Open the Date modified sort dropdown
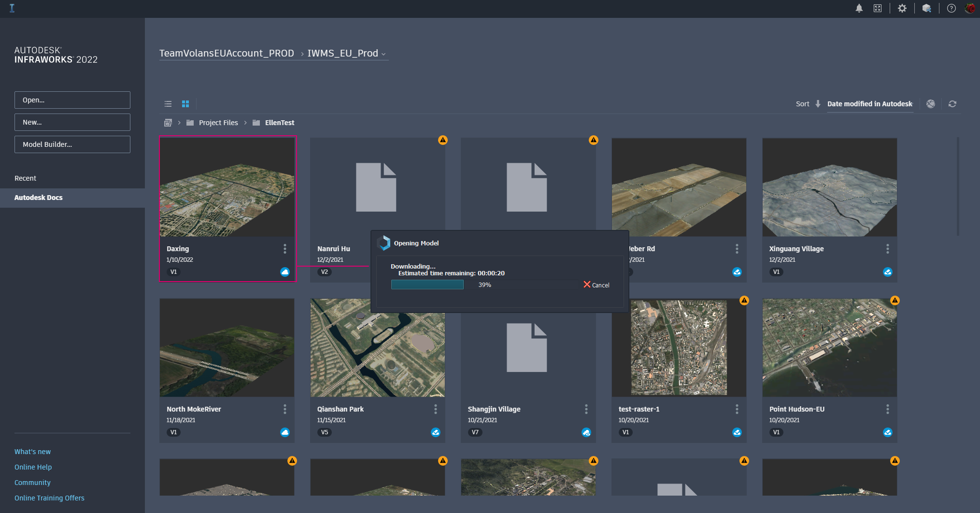 coord(869,104)
